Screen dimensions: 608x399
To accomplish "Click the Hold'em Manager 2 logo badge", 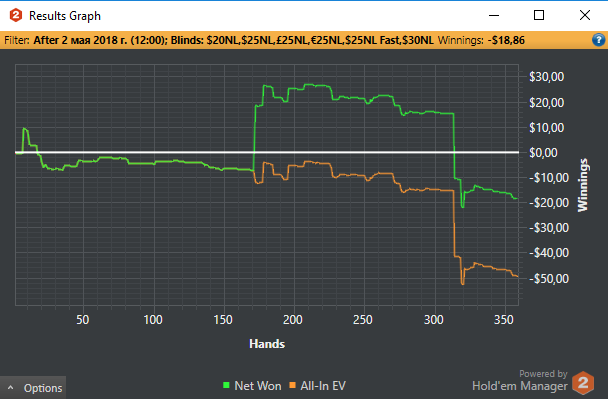I will coord(583,383).
